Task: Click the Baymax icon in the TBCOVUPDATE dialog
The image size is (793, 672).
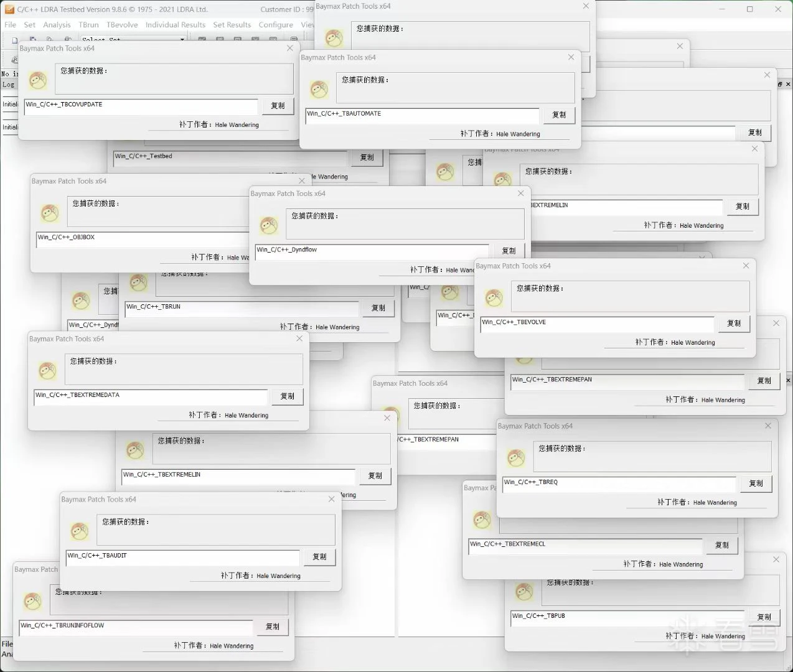Action: pyautogui.click(x=38, y=80)
